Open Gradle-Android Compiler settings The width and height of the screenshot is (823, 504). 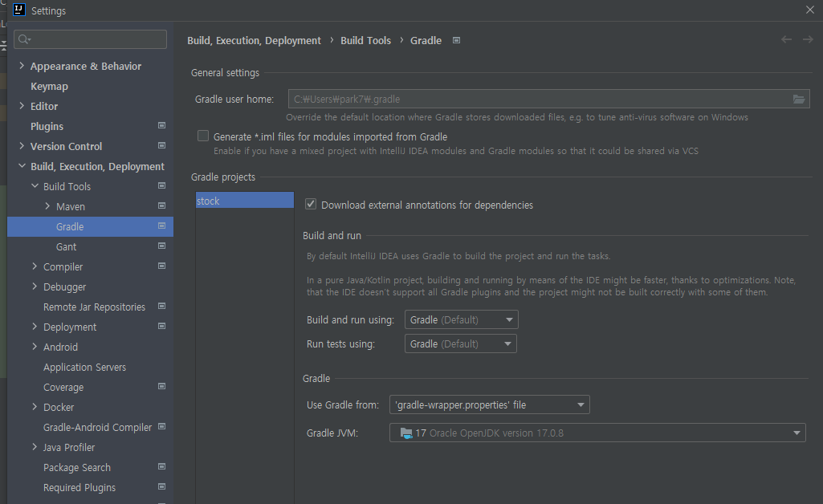(x=97, y=427)
